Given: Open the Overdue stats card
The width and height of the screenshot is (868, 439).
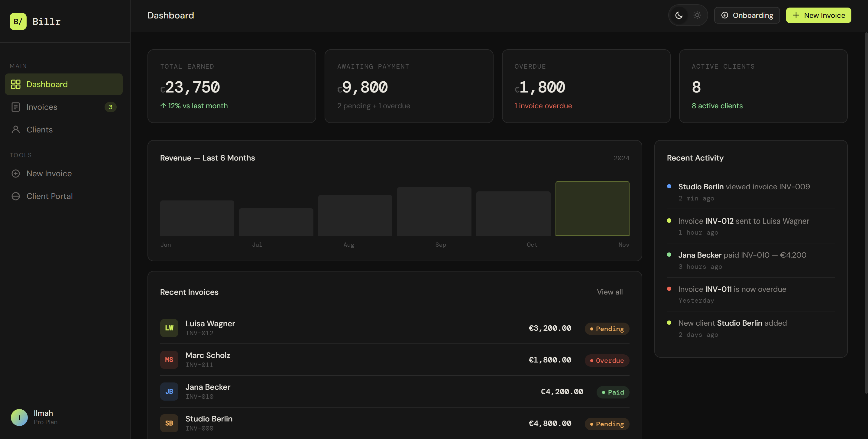Looking at the screenshot, I should click(x=586, y=86).
